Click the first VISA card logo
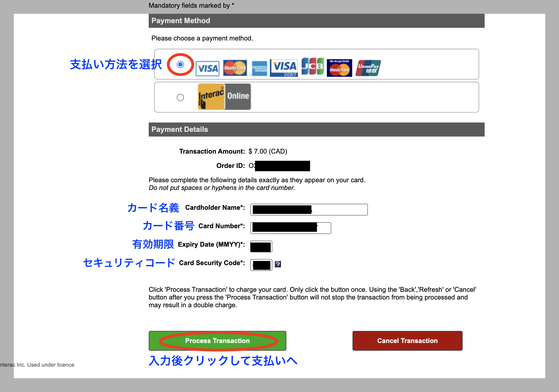 208,68
